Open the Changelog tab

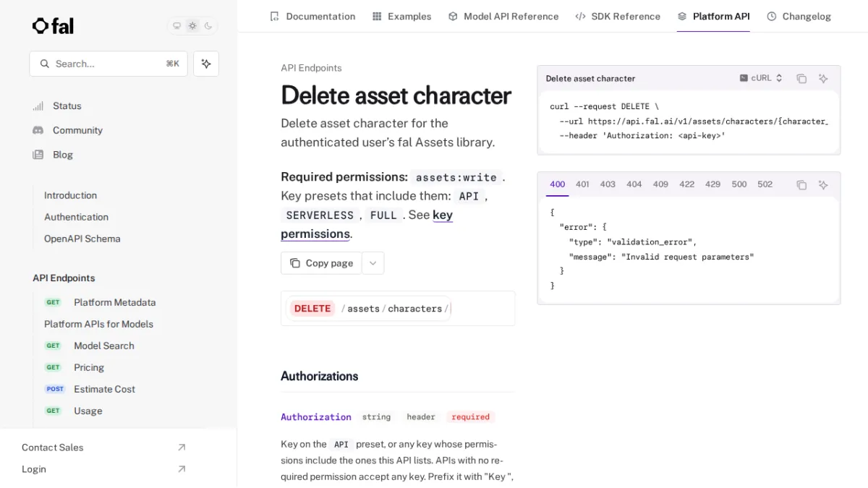click(x=799, y=16)
